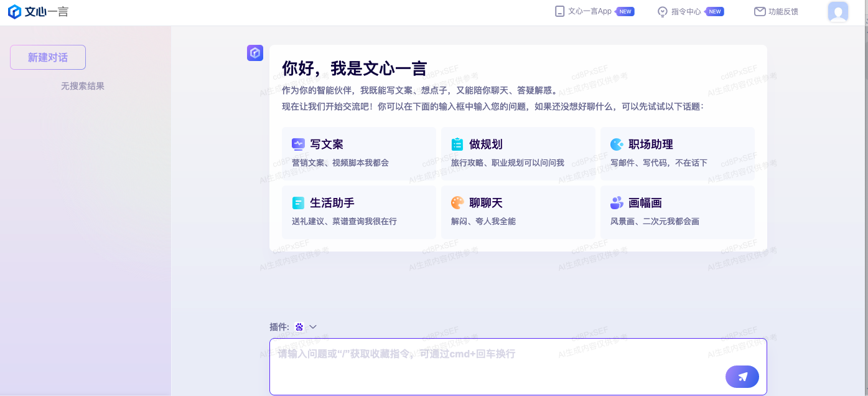Select the 聊聊天 topic title

point(486,203)
